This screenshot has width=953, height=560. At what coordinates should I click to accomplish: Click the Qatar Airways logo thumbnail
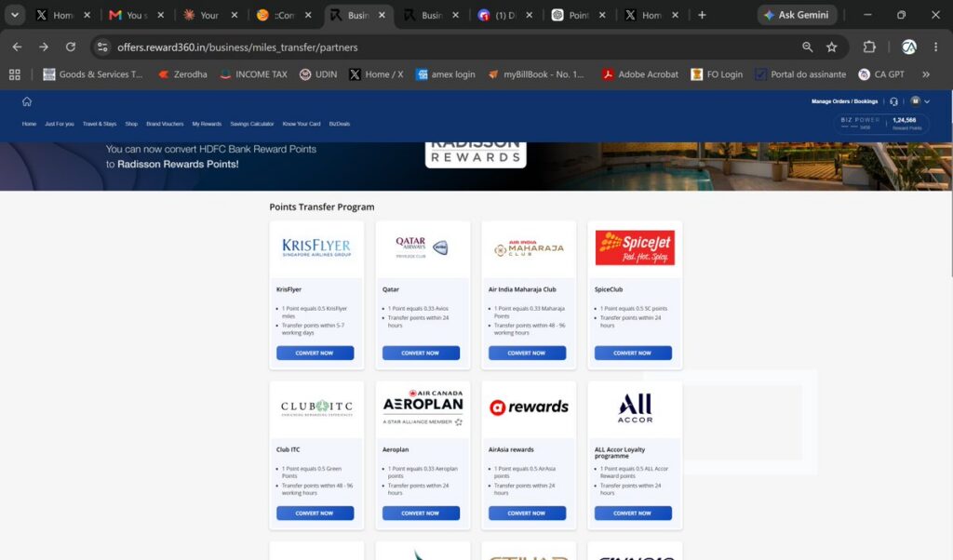pyautogui.click(x=423, y=247)
